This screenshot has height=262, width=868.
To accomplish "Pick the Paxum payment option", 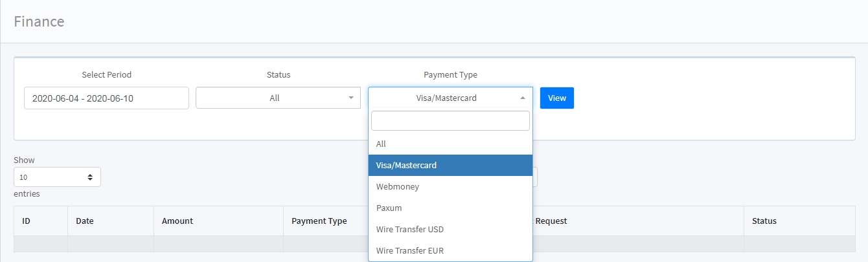I will [x=450, y=208].
